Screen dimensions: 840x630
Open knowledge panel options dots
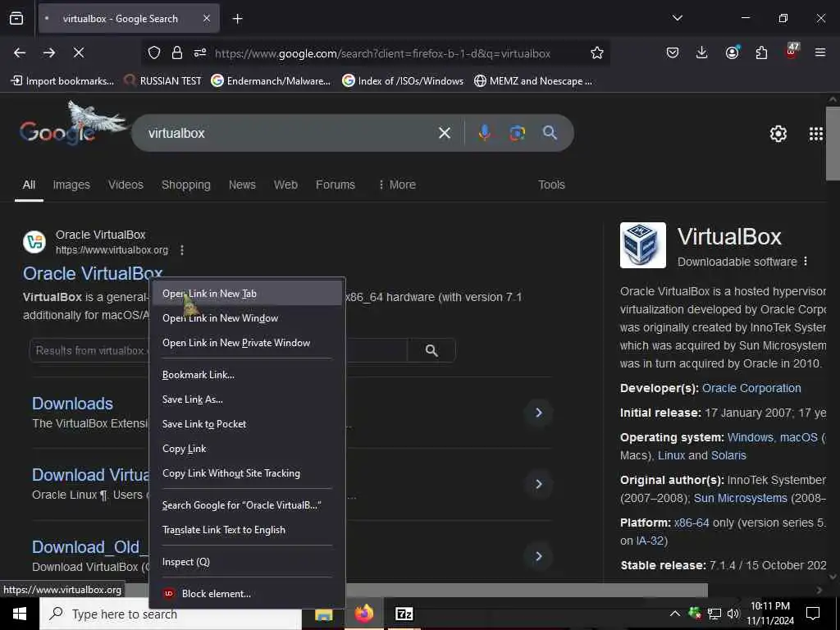[806, 262]
